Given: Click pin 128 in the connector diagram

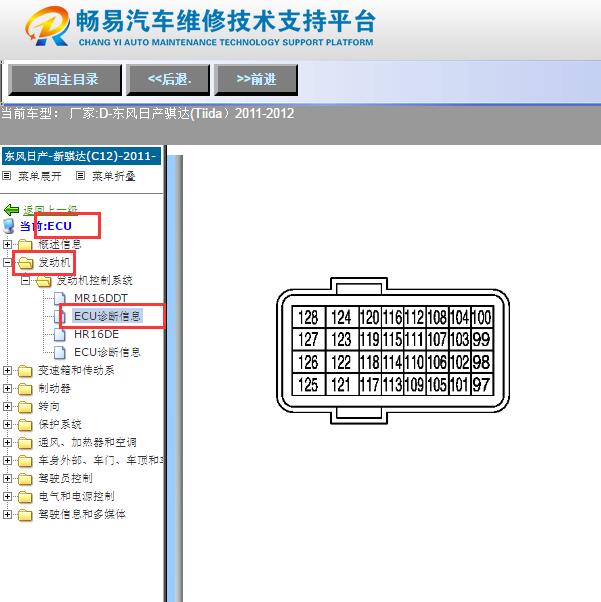Looking at the screenshot, I should (x=308, y=318).
